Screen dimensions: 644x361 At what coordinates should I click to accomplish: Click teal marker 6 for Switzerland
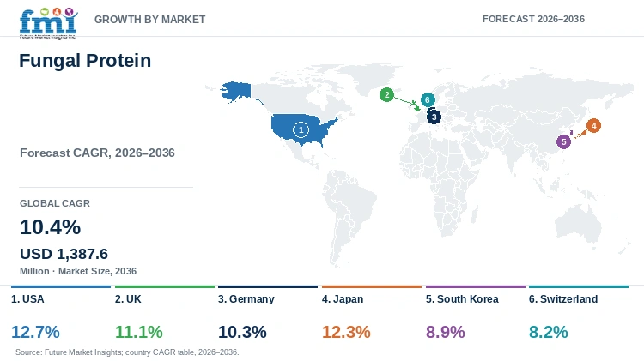428,99
